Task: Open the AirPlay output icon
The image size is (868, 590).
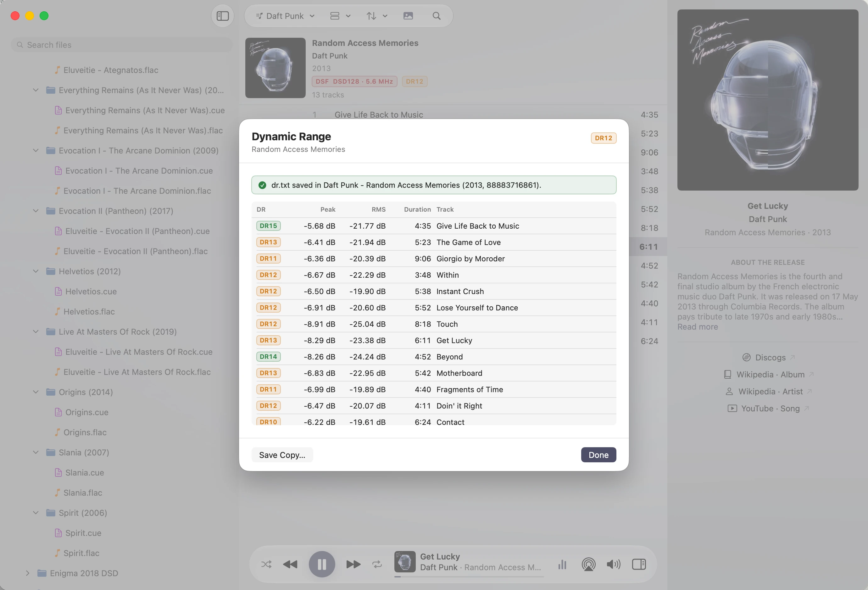Action: [588, 564]
